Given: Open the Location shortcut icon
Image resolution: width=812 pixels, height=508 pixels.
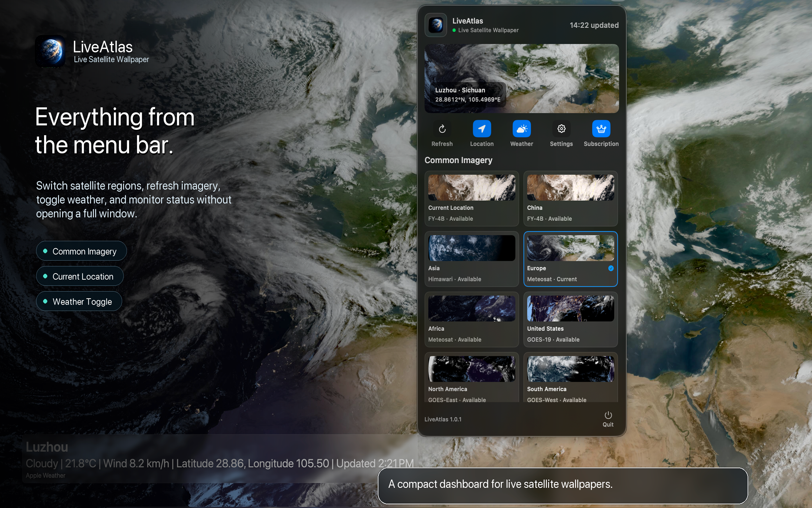Looking at the screenshot, I should [x=482, y=129].
